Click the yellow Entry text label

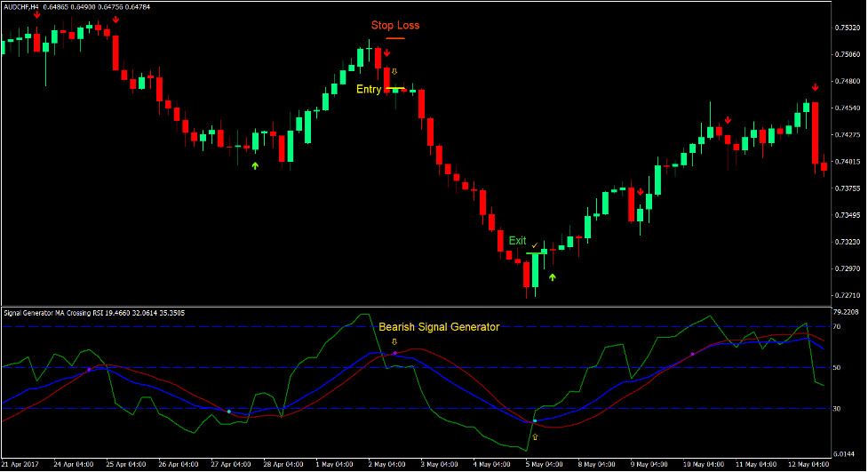(x=369, y=89)
